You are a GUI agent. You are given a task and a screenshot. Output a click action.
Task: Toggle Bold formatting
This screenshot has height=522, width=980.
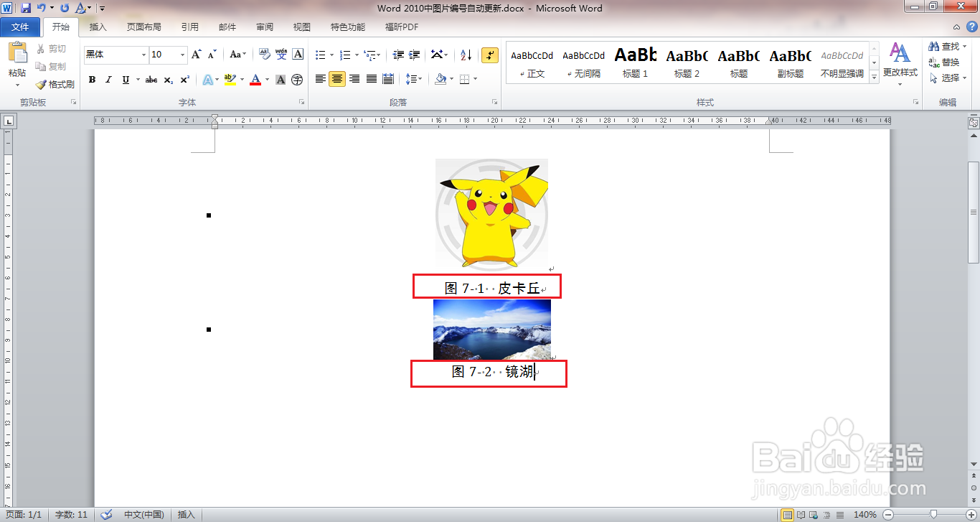(92, 80)
